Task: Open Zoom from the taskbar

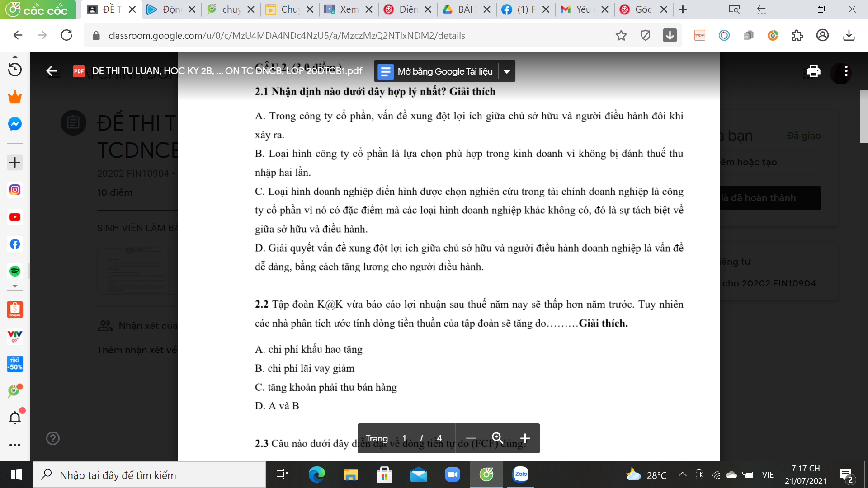Action: coord(452,474)
